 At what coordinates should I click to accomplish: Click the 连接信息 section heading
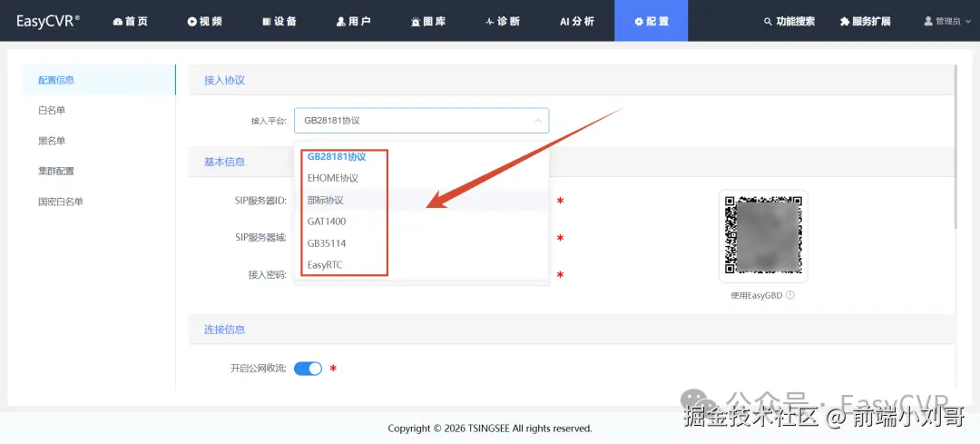click(224, 330)
